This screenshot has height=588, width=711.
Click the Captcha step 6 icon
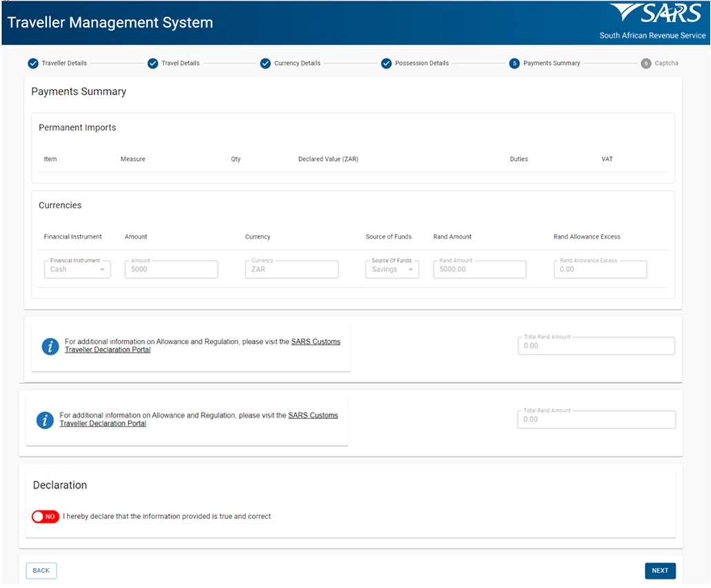645,63
